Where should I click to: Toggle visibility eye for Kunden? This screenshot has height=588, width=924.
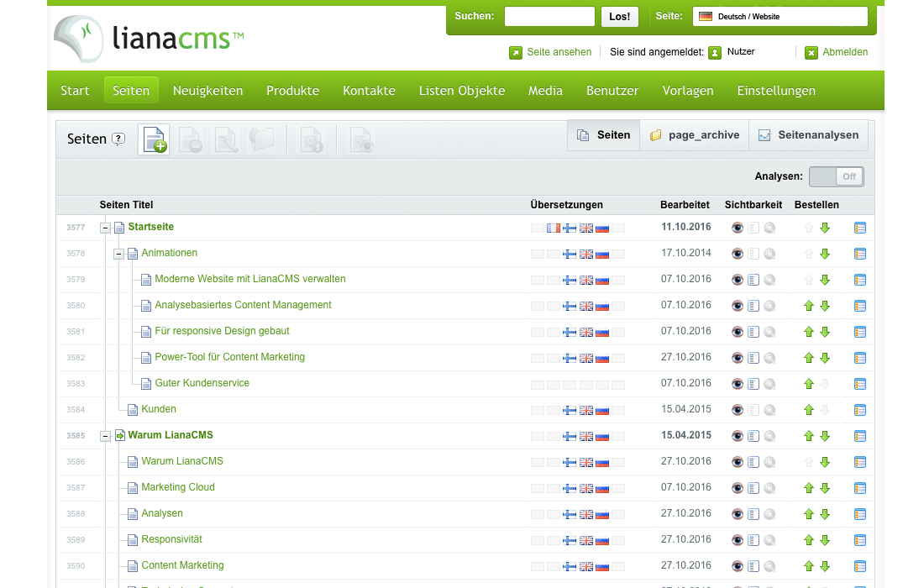738,409
